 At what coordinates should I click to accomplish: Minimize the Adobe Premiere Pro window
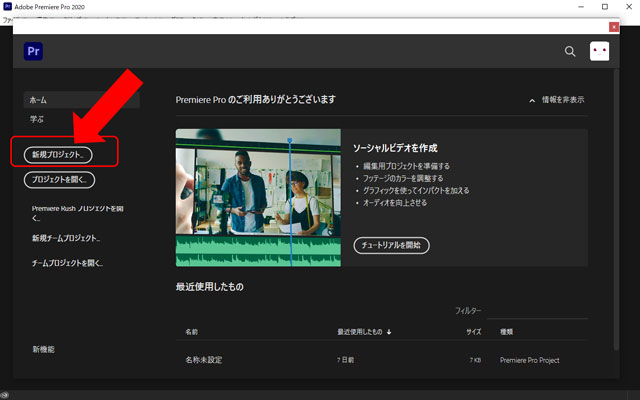click(x=581, y=7)
